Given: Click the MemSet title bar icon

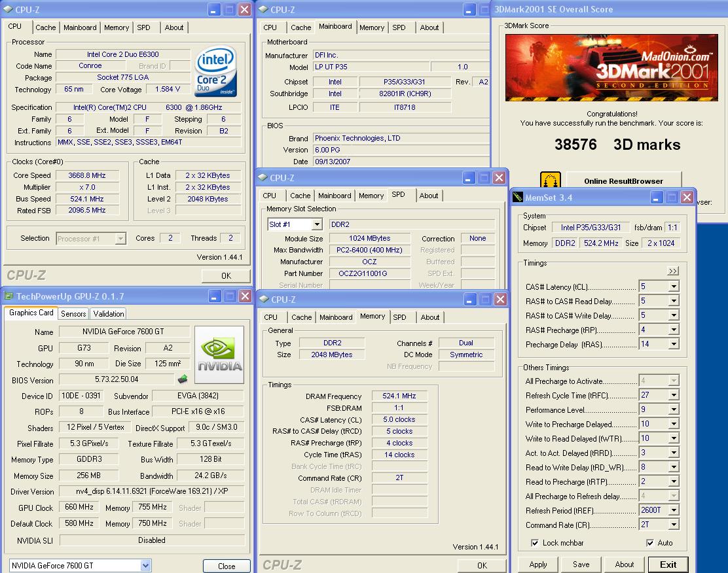Looking at the screenshot, I should 517,197.
